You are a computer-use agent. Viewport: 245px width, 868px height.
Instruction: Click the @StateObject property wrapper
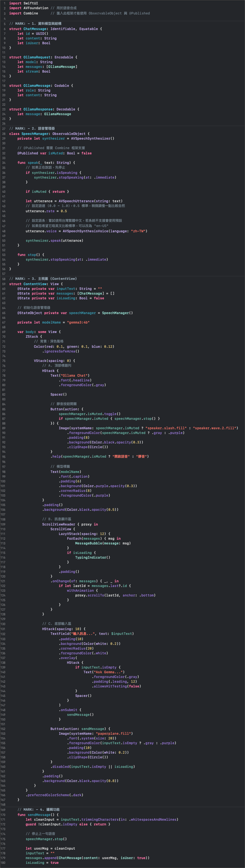30,313
